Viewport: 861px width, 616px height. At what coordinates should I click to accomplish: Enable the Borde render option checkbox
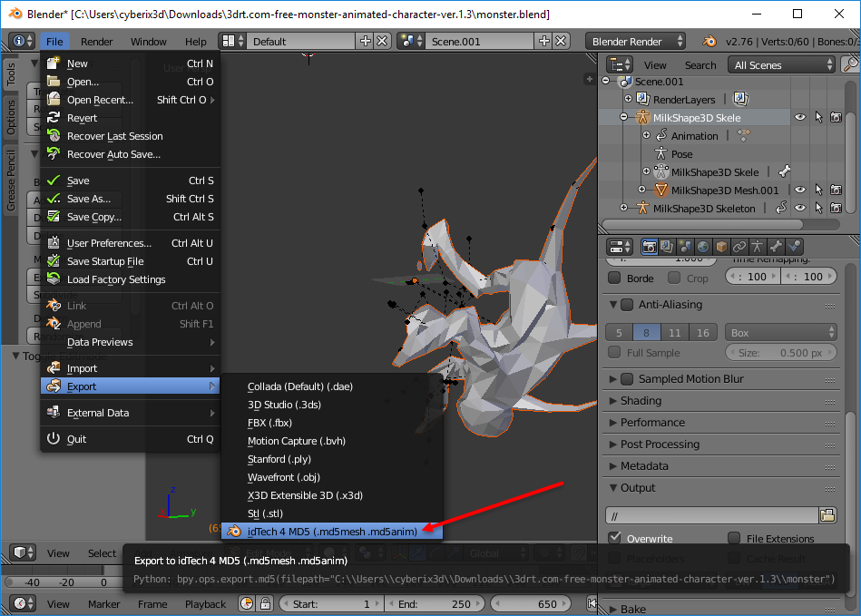(x=614, y=278)
